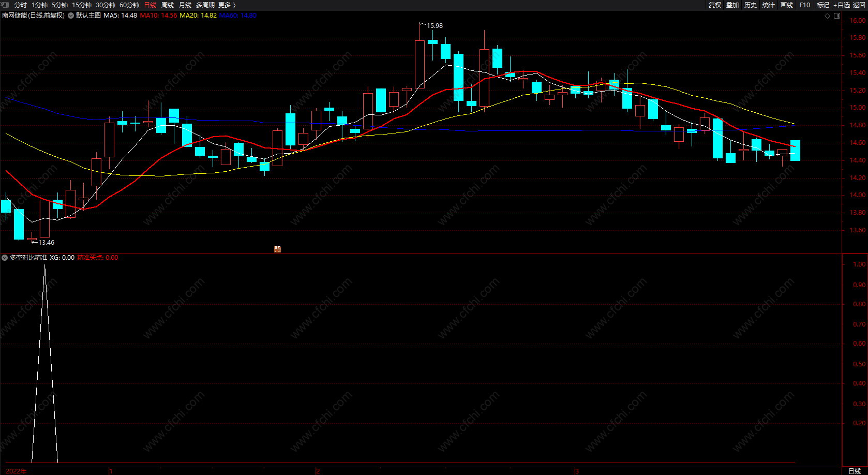The height and width of the screenshot is (475, 868).
Task: Click the 统计 statistics button
Action: pyautogui.click(x=769, y=5)
